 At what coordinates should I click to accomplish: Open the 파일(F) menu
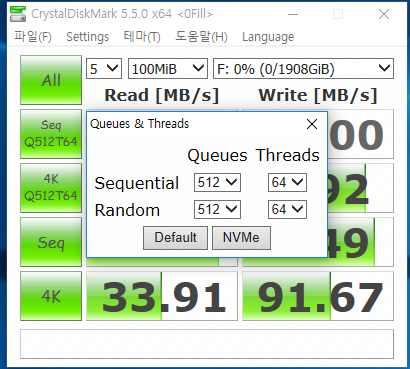33,36
